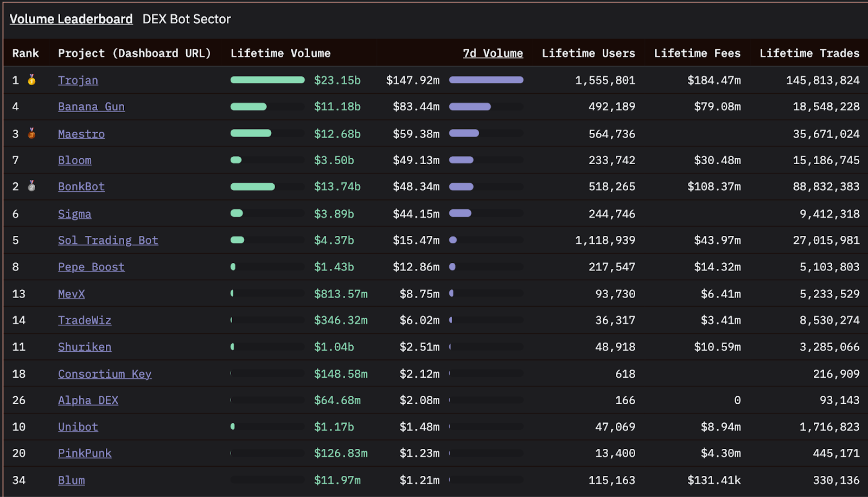This screenshot has height=497, width=868.
Task: Select PinkPunk's lifetime volume $126.83m
Action: pyautogui.click(x=341, y=453)
